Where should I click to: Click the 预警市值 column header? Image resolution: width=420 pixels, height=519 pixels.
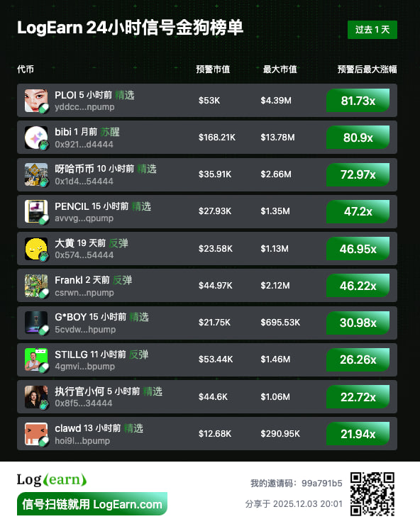213,69
